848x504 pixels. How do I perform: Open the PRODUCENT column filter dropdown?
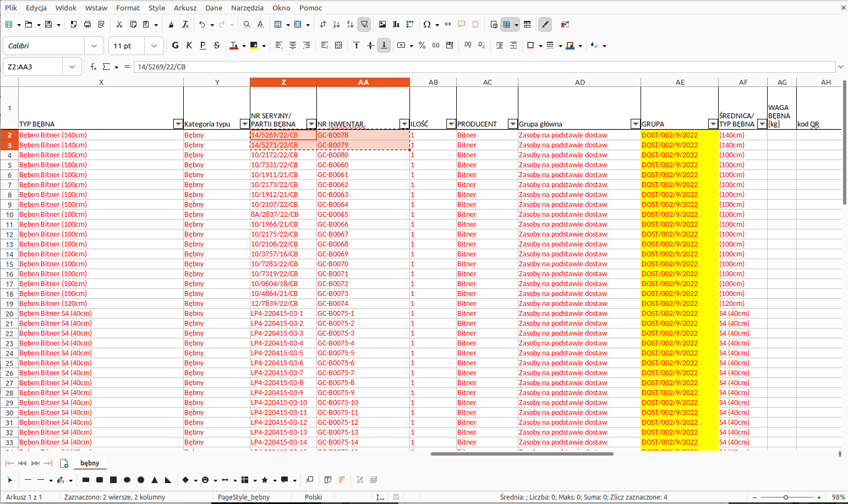512,124
